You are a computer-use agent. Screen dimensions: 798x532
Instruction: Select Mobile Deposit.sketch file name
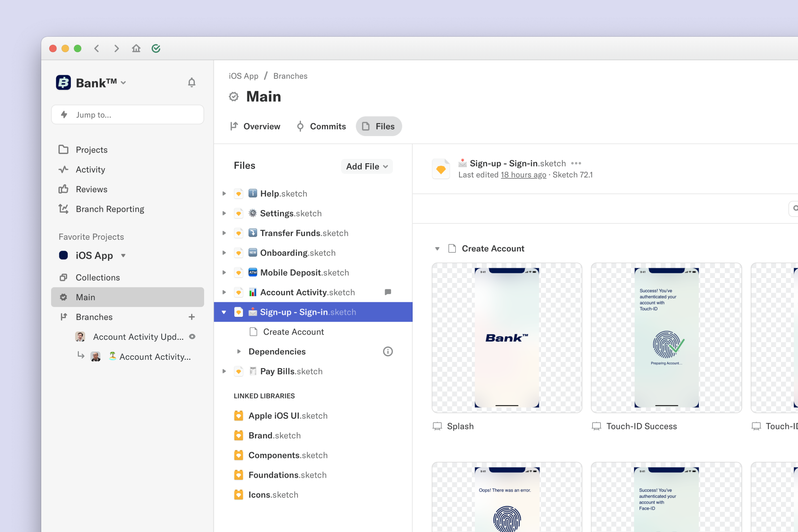[x=305, y=272]
